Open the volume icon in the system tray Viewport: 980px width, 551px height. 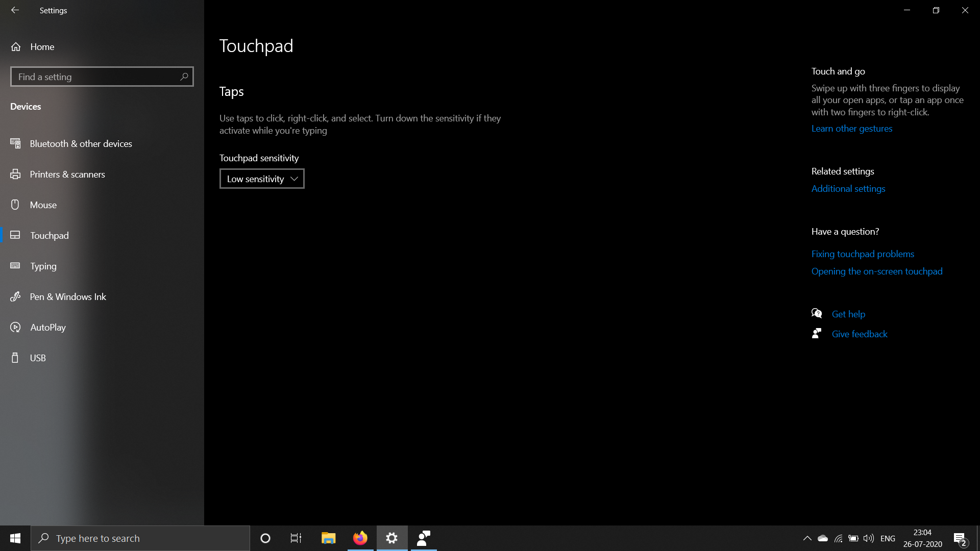(868, 538)
